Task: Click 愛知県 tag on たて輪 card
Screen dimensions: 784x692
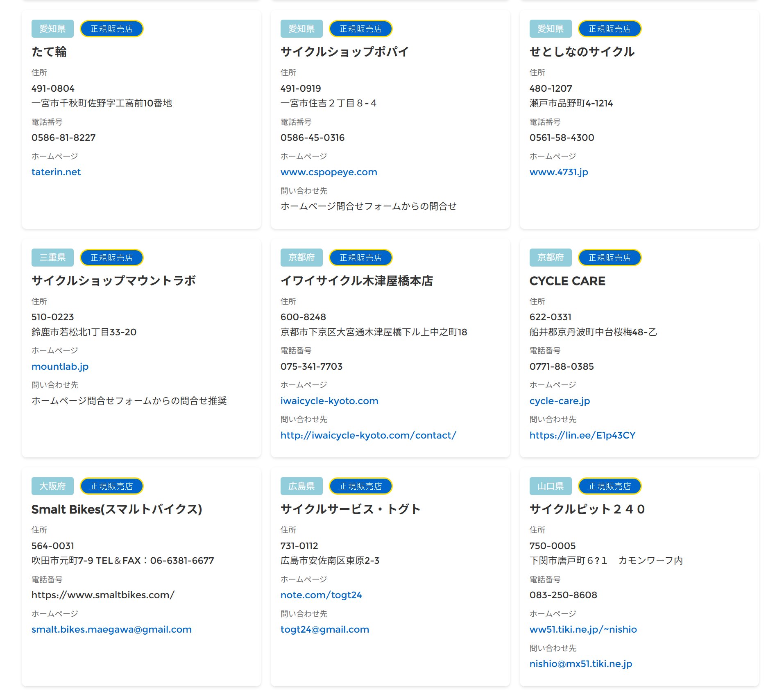Action: (x=52, y=29)
